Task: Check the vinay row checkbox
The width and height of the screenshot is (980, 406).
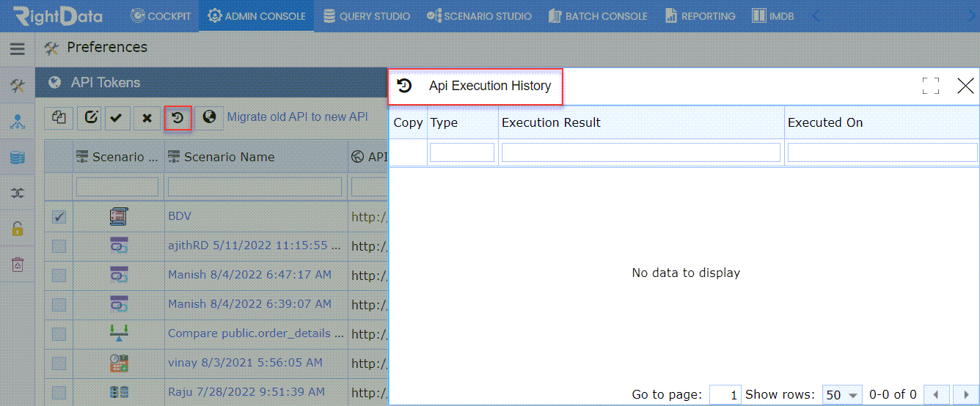Action: (59, 363)
